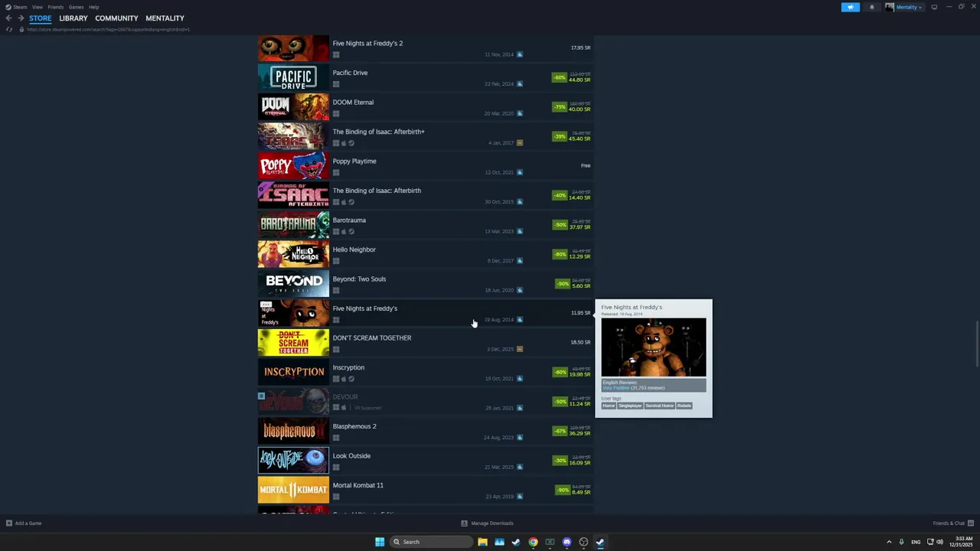This screenshot has width=980, height=551.
Task: Switch to the LIBRARY tab
Action: pos(73,18)
